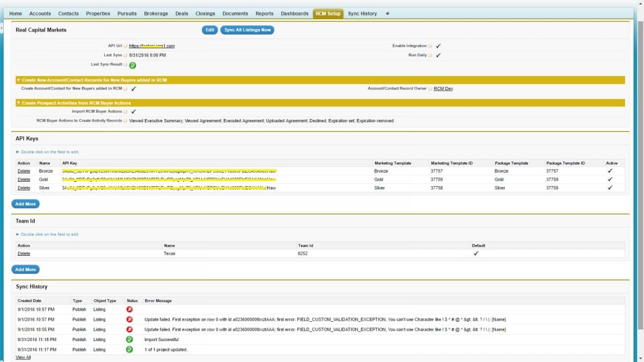Toggle Active checkmark for Gold API key
Image resolution: width=644 pixels, height=362 pixels.
click(x=610, y=179)
